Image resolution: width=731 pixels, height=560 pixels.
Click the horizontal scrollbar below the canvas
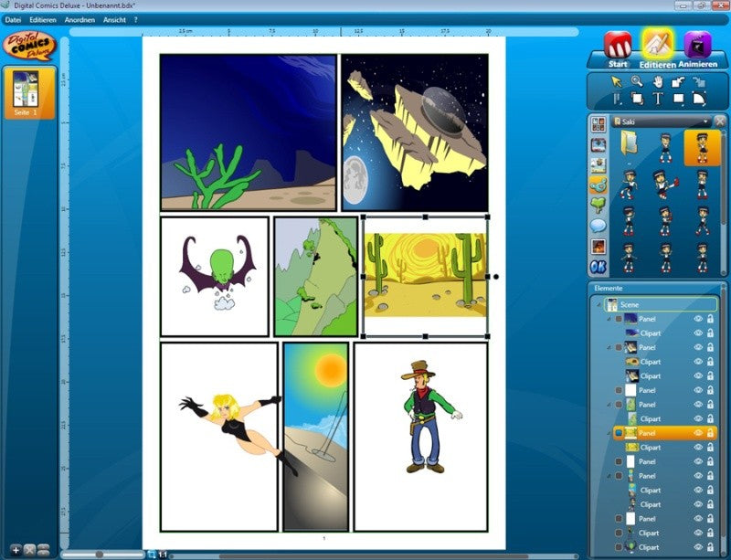pos(373,556)
